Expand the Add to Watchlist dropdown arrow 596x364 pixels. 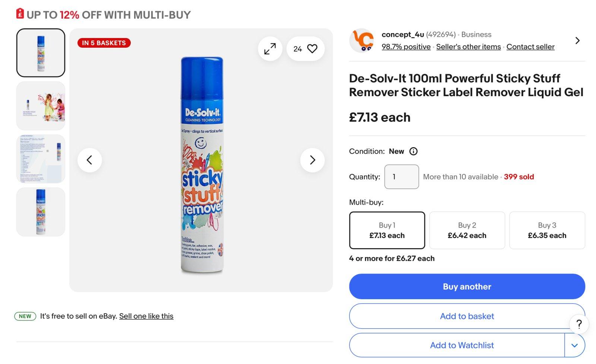tap(574, 345)
